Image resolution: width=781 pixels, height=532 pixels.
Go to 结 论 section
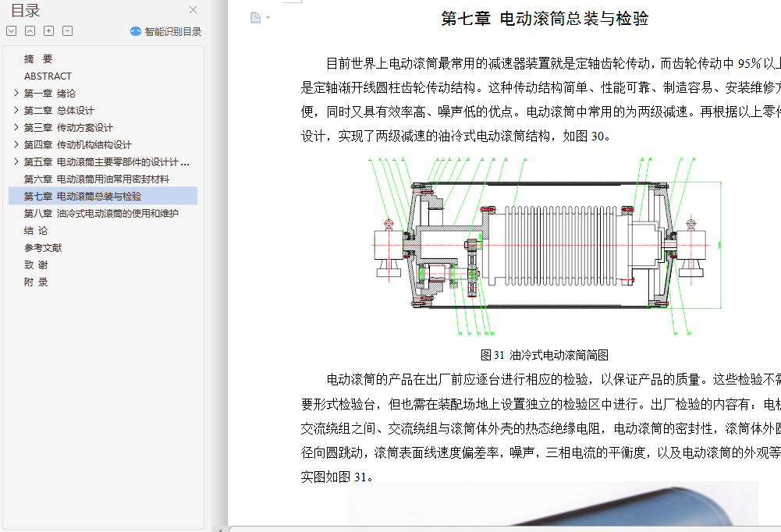click(36, 231)
